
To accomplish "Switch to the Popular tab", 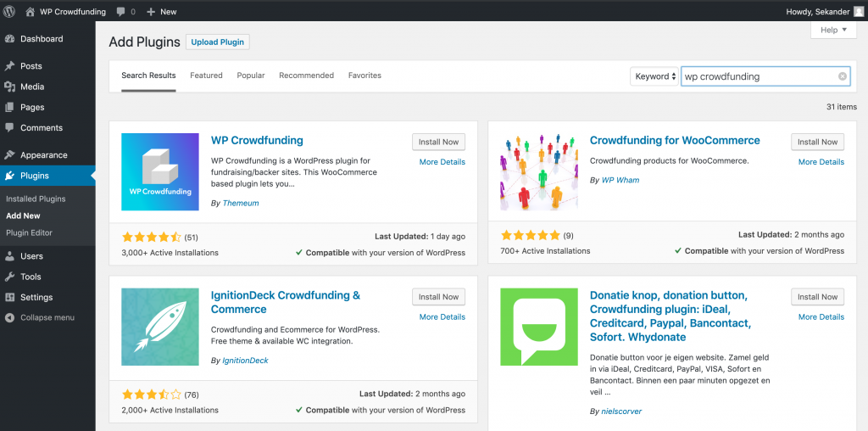I will 251,76.
